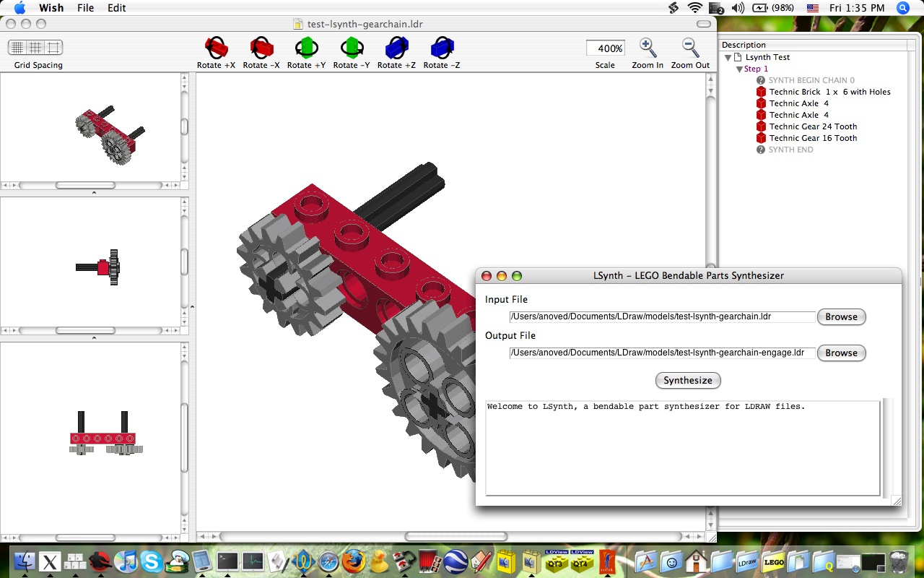The image size is (924, 578).
Task: Click the toolbar toggle pill in title bar
Action: coord(703,24)
